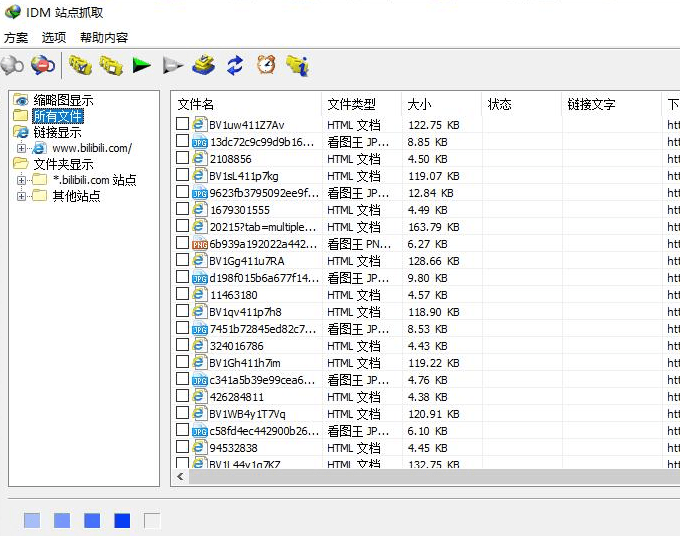Open the 方案 menu
The image size is (680, 536).
(16, 38)
